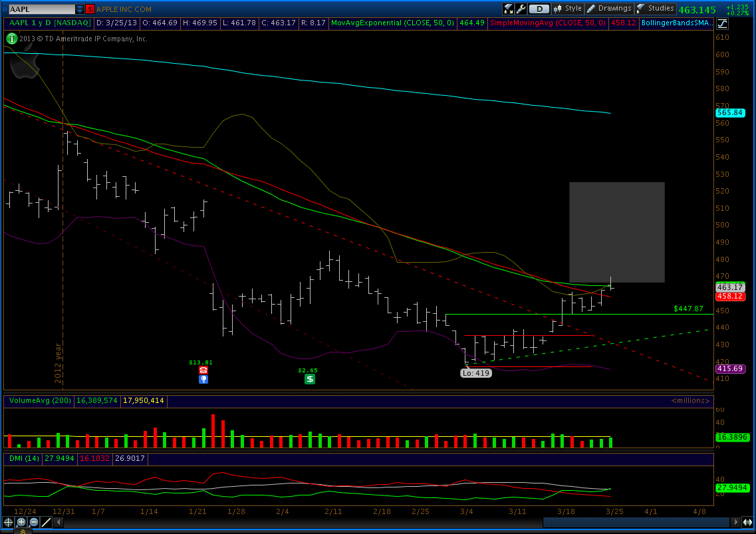Expand the symbol dropdown arrow

[80, 9]
